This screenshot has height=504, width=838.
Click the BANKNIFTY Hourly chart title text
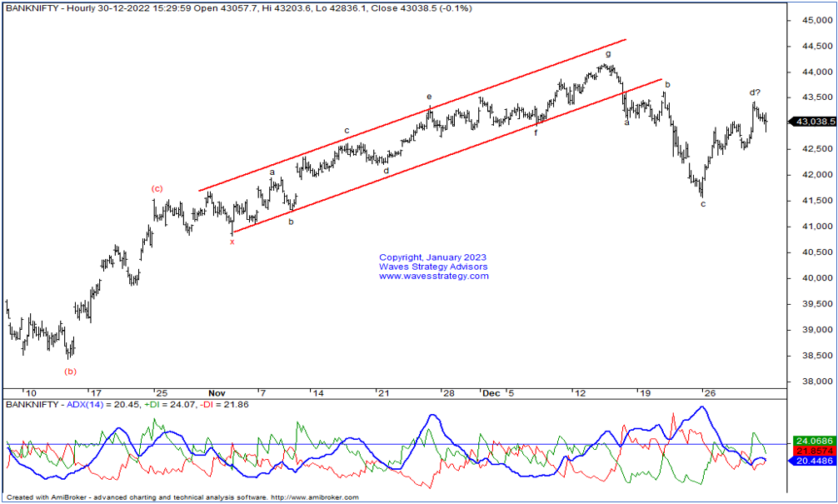coord(239,8)
